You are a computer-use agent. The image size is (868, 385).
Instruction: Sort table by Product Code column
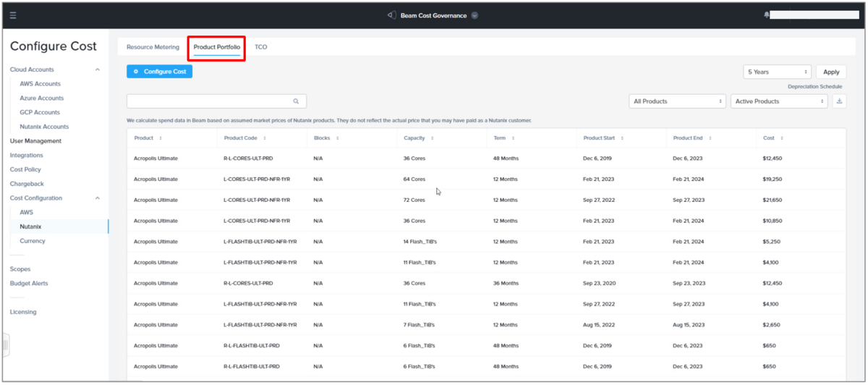pyautogui.click(x=265, y=138)
